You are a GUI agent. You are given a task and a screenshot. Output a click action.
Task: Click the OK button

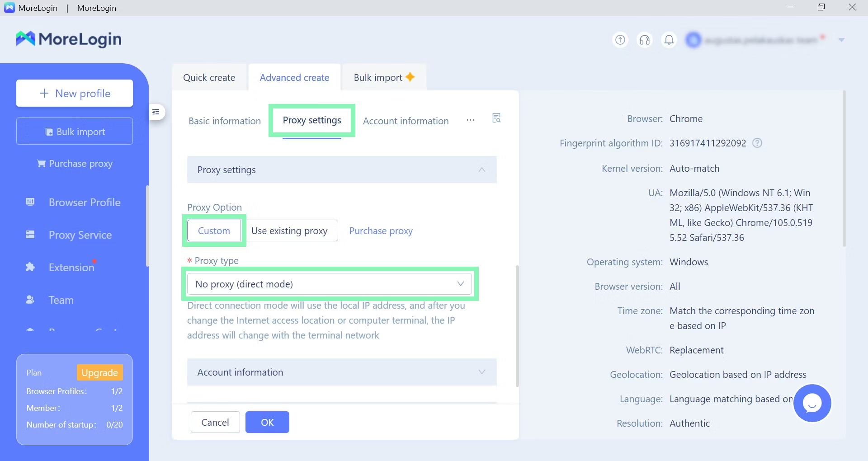(x=267, y=422)
